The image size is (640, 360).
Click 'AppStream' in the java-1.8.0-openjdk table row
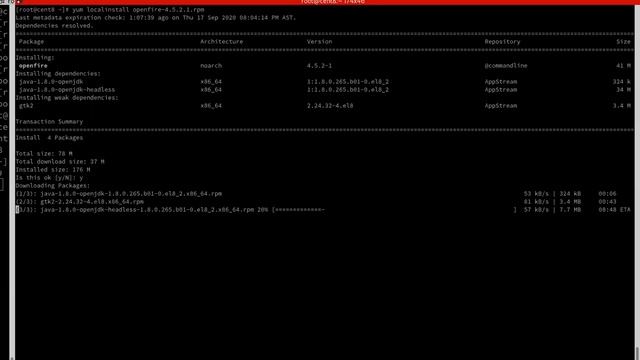pos(501,82)
